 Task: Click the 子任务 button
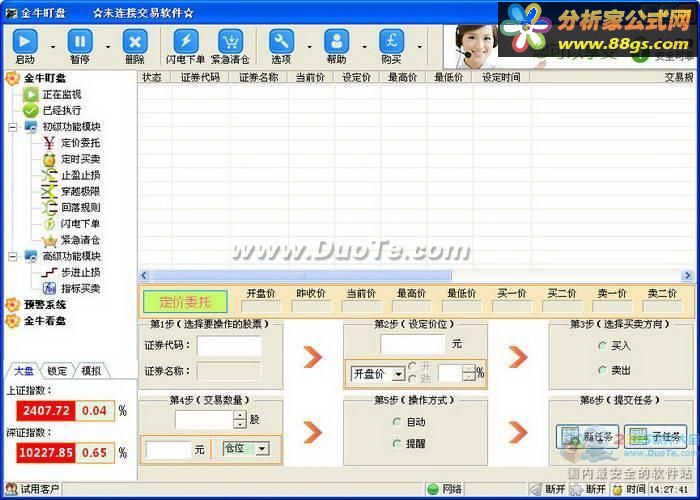tap(655, 437)
